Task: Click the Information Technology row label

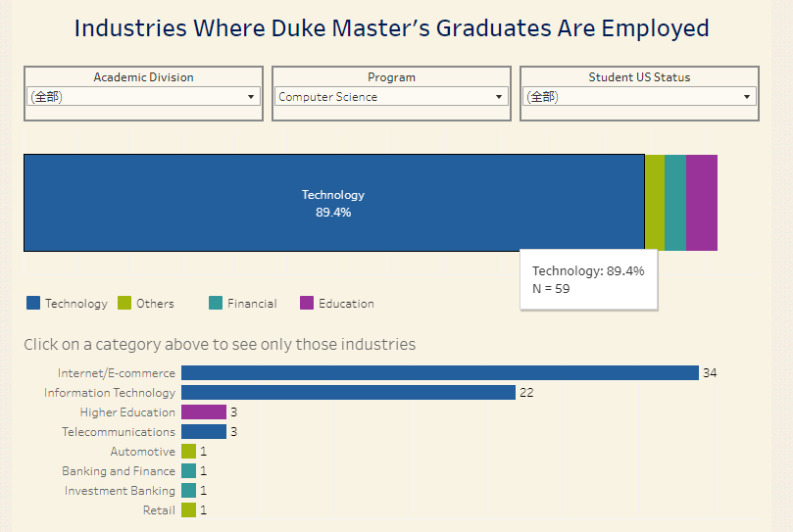Action: click(110, 393)
